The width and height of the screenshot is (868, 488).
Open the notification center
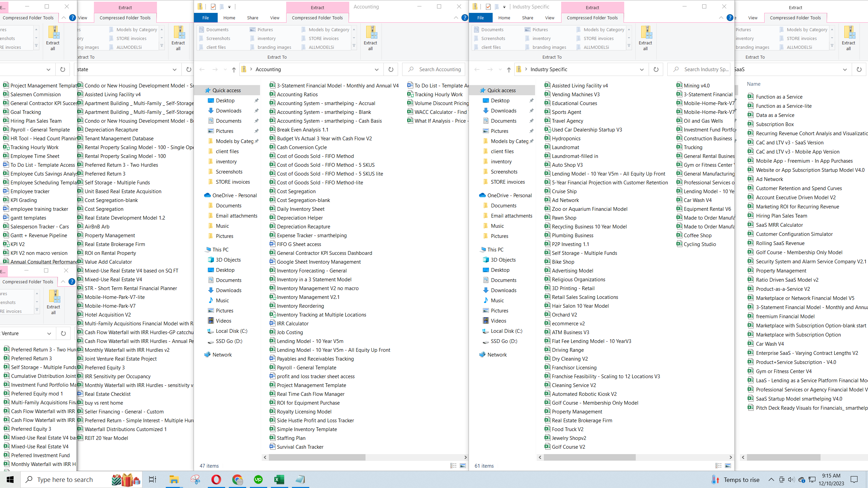coord(854,479)
